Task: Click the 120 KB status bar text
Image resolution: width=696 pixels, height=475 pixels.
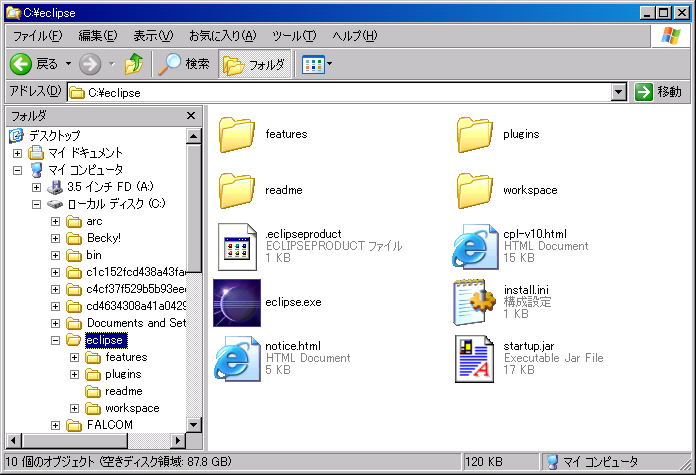Action: click(x=484, y=462)
